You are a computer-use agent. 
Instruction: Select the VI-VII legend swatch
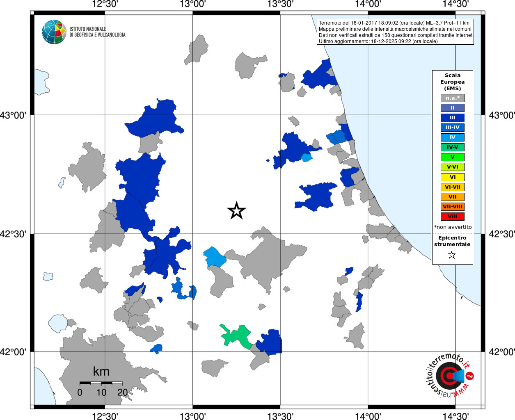tap(453, 187)
